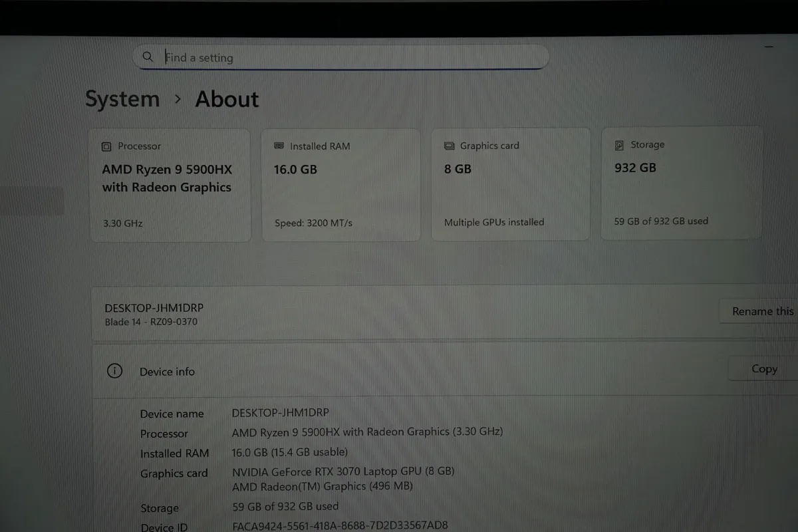Click the Storage drive icon
This screenshot has height=532, width=798.
[619, 144]
